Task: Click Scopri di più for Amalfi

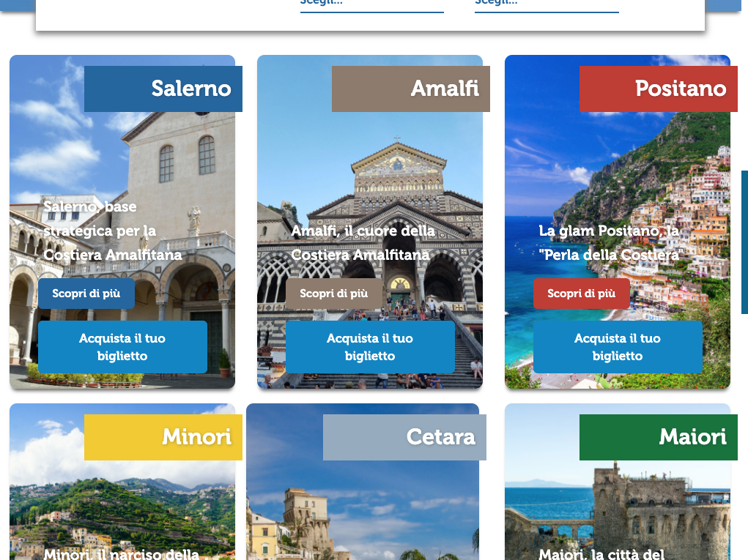Action: (333, 294)
